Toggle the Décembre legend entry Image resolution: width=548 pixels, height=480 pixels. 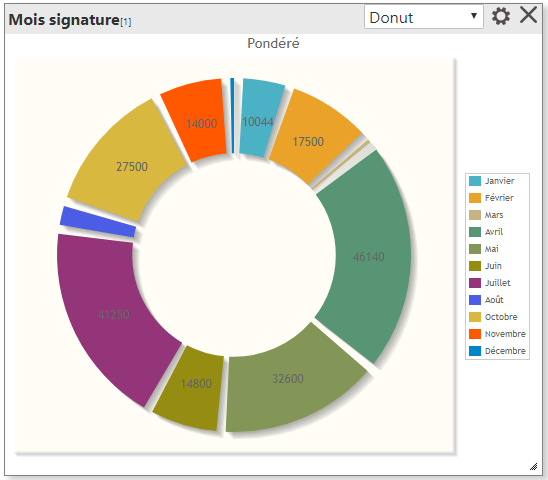pyautogui.click(x=497, y=351)
